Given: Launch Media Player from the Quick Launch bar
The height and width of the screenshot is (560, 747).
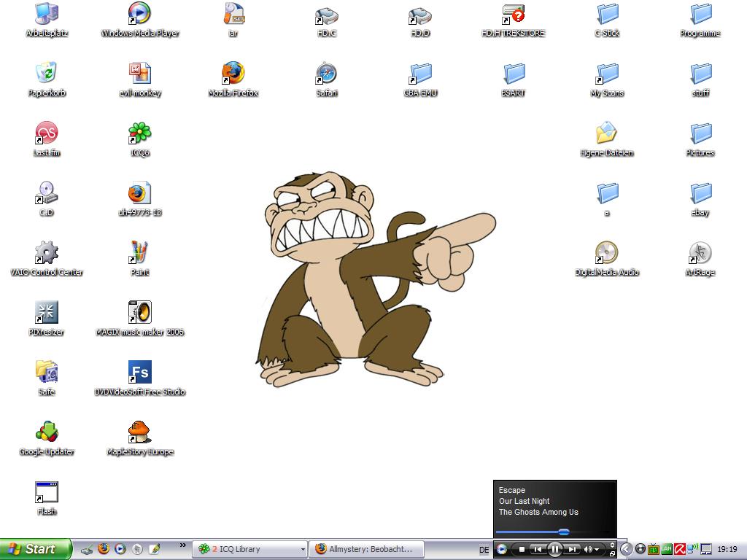Looking at the screenshot, I should [x=120, y=549].
